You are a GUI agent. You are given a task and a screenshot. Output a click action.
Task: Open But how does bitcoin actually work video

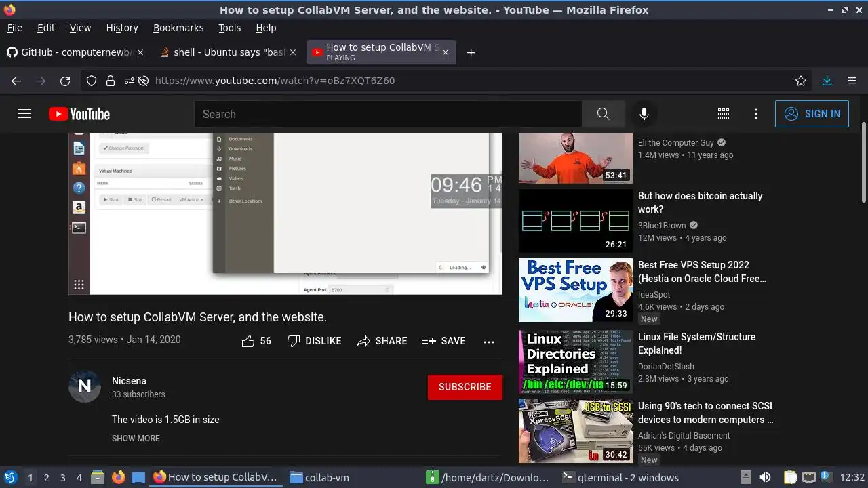[701, 203]
